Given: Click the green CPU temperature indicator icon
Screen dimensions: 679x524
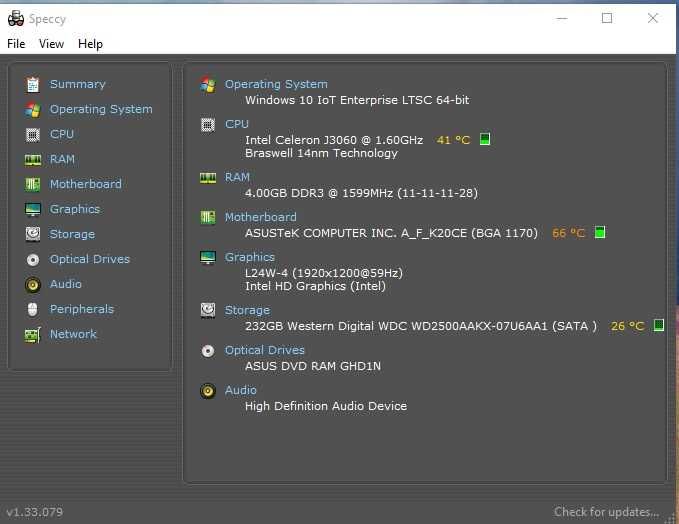Looking at the screenshot, I should [x=485, y=139].
